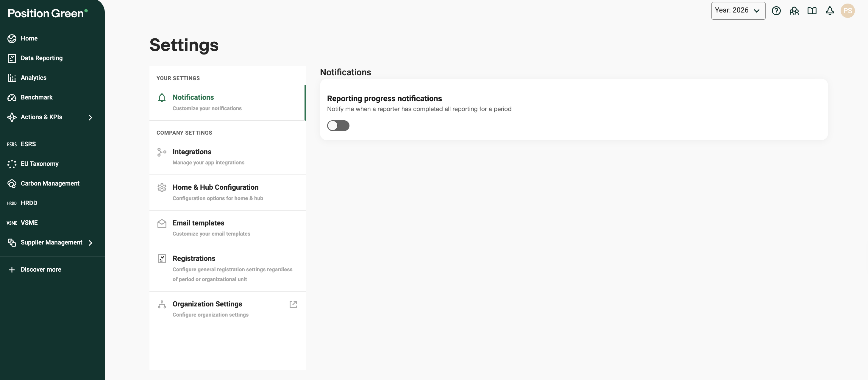Click the Analytics chart icon
This screenshot has height=380, width=868.
12,78
